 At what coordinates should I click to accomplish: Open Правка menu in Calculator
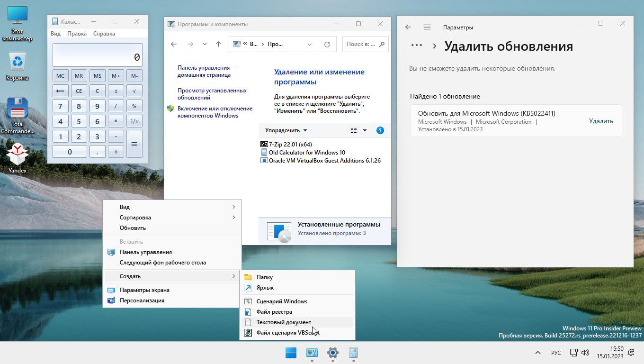click(77, 34)
